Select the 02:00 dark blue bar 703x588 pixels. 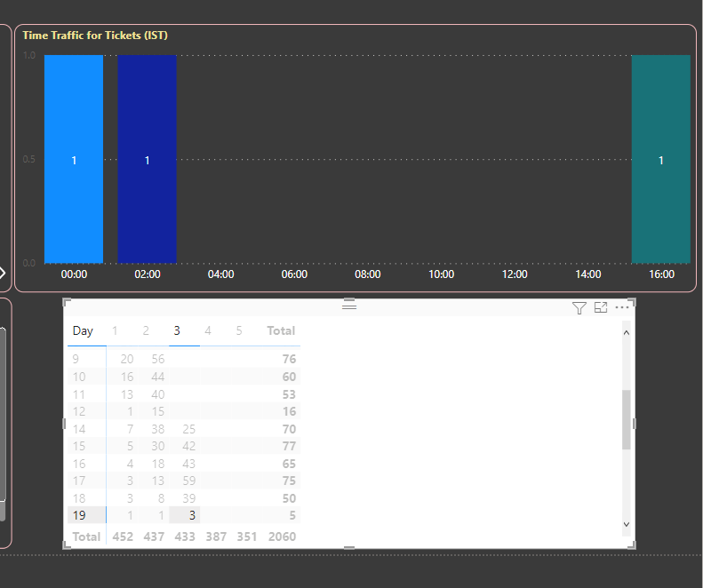[147, 159]
